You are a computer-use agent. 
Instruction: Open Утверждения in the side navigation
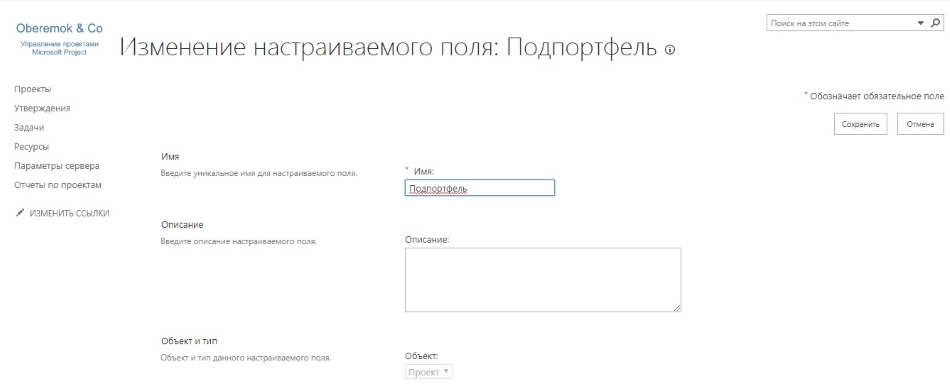[x=42, y=108]
